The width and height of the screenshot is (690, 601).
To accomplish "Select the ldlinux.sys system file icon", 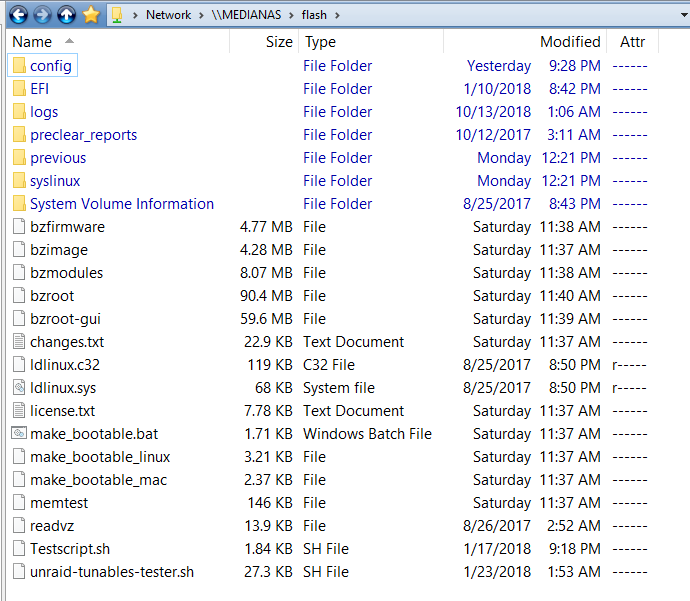I will pos(19,388).
